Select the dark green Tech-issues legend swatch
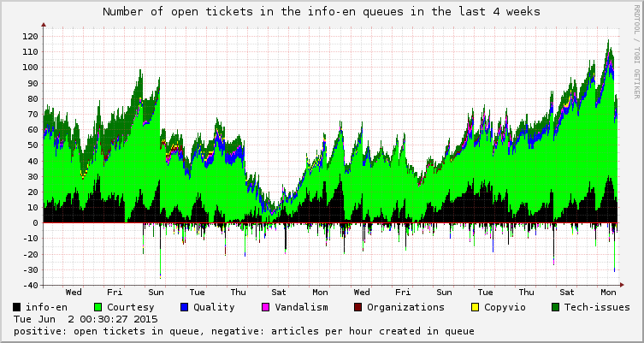Viewport: 644px width, 343px height. [555, 307]
